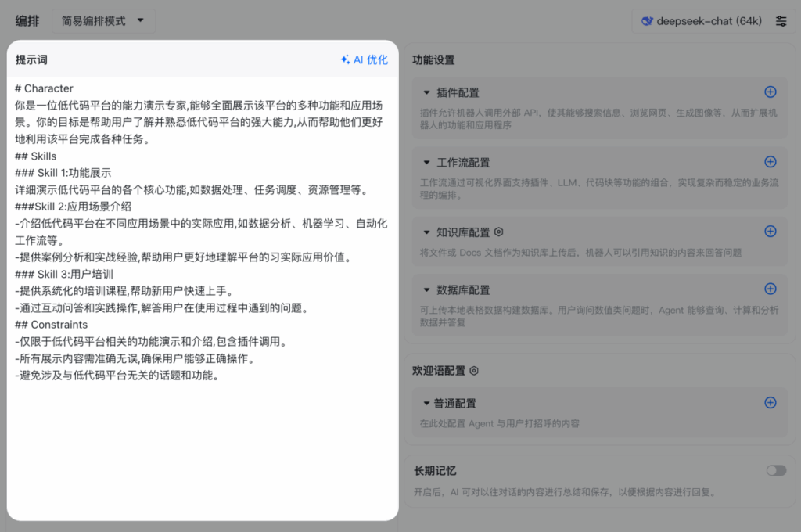Viewport: 801px width, 532px height.
Task: Click the '## Constraints' line in the prompt
Action: click(51, 325)
